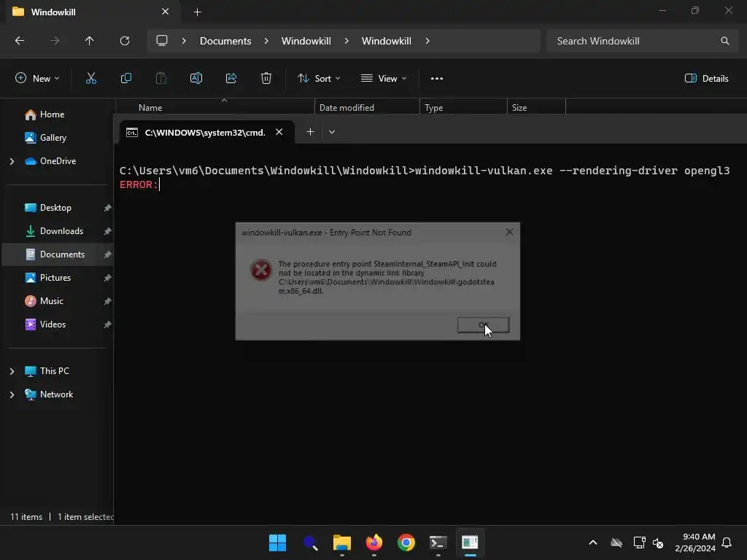Click pin icon beside Music
The image size is (747, 560).
click(x=108, y=301)
